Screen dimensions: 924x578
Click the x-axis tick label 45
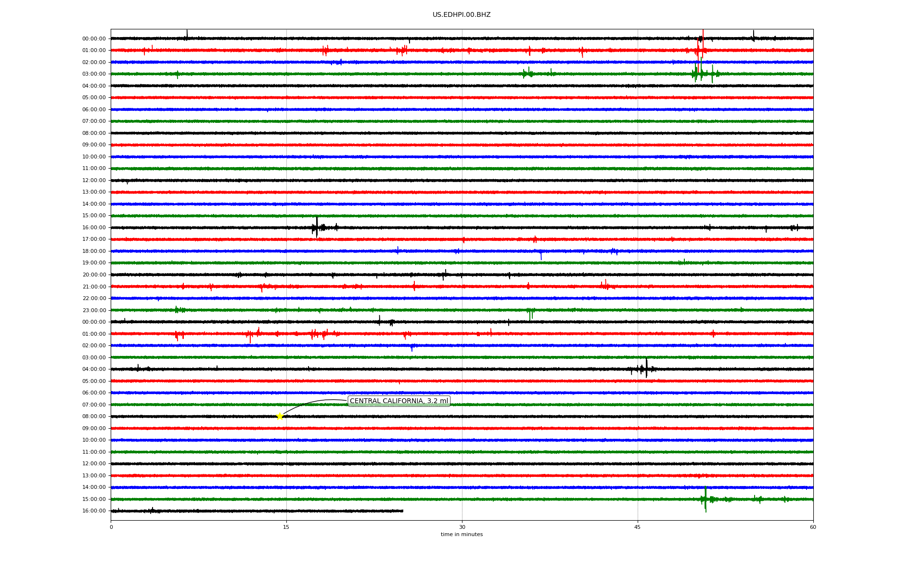[x=638, y=527]
